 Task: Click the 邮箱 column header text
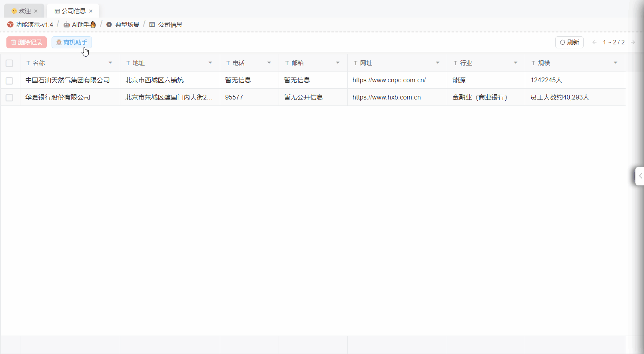tap(297, 63)
